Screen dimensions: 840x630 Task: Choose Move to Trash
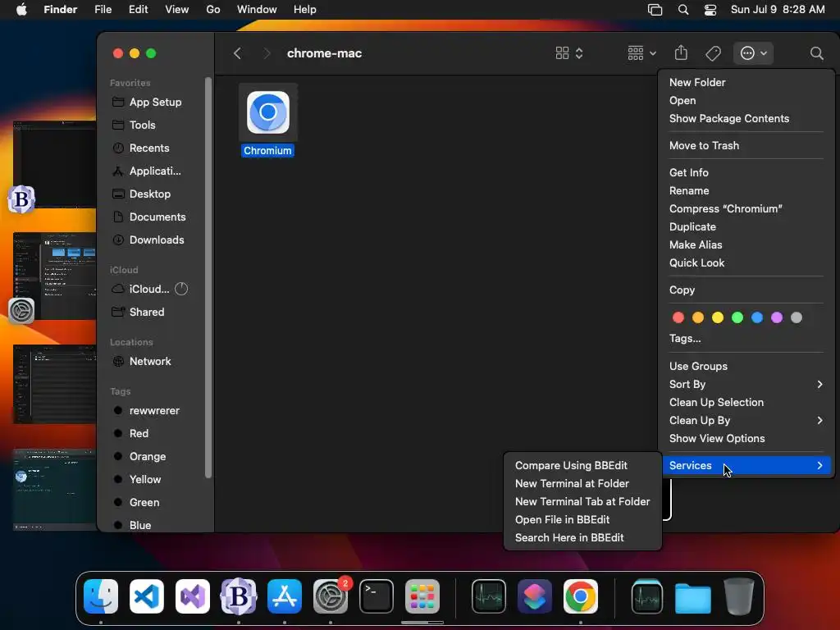coord(746,146)
